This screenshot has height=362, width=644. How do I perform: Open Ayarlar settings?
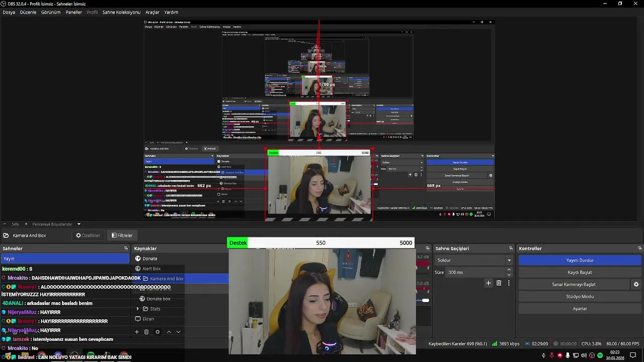[x=580, y=309]
